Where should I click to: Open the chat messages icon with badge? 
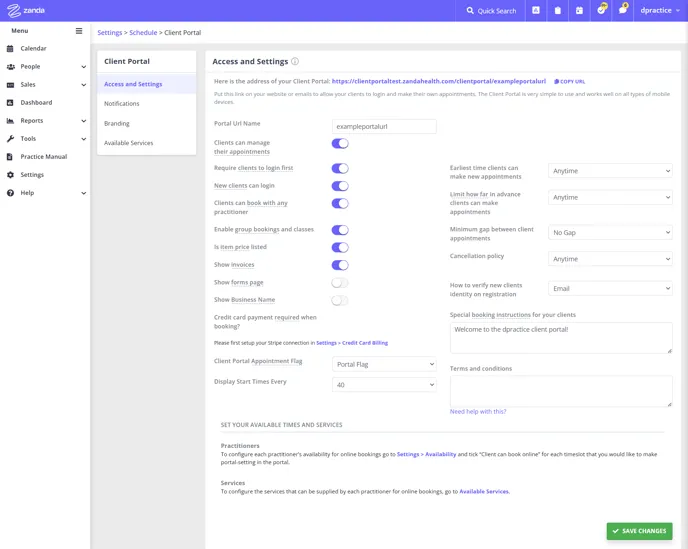pyautogui.click(x=623, y=10)
